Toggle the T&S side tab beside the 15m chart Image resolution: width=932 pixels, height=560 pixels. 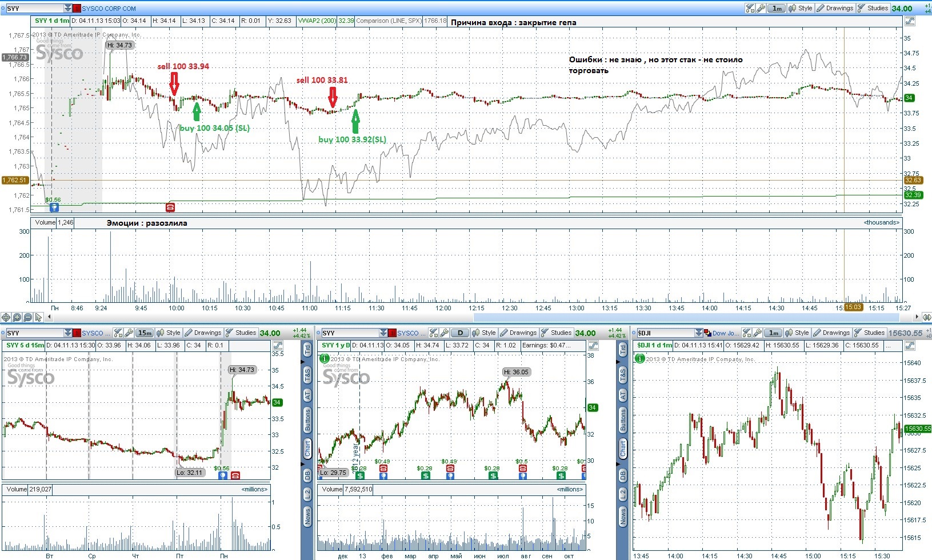pos(307,375)
